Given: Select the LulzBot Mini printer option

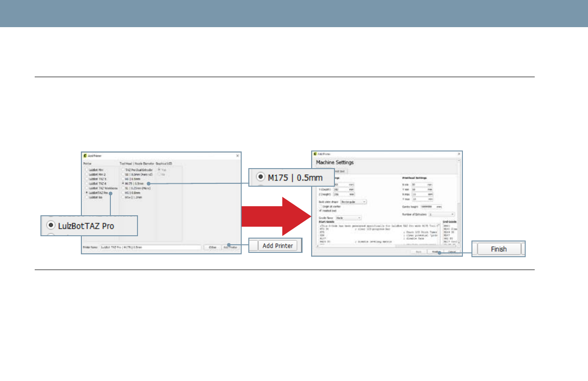Looking at the screenshot, I should pyautogui.click(x=87, y=169).
